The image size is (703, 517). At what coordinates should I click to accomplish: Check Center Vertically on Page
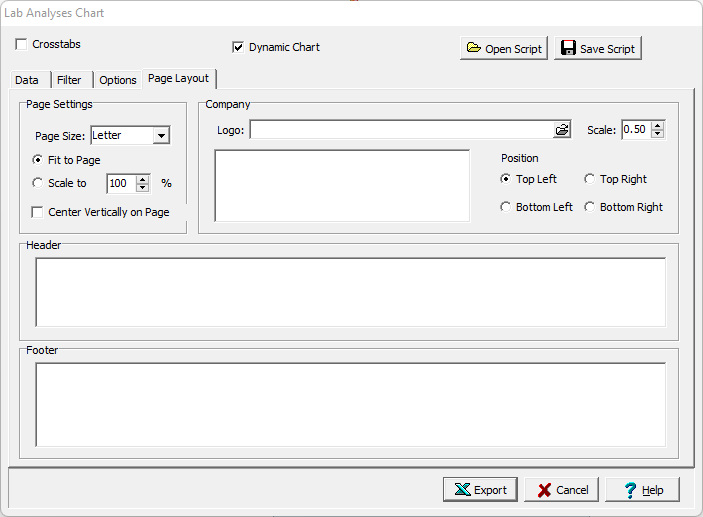pyautogui.click(x=38, y=212)
